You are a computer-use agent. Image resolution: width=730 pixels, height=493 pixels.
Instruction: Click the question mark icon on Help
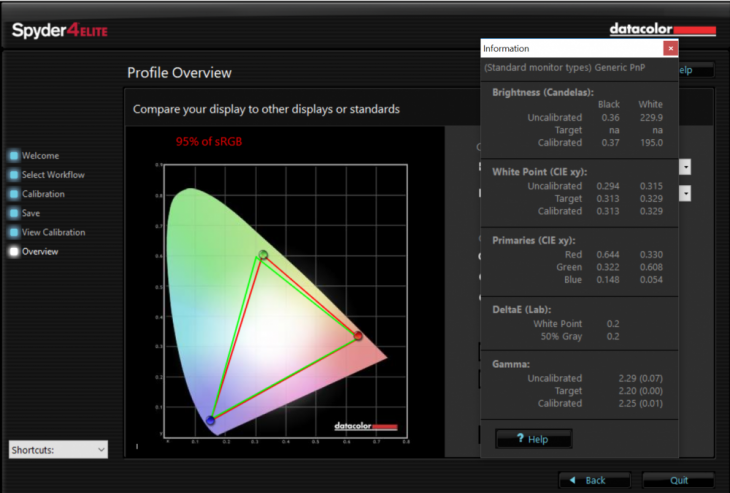[x=520, y=438]
